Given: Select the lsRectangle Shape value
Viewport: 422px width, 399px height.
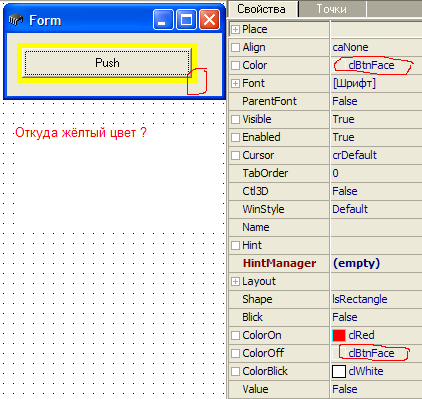Looking at the screenshot, I should [x=360, y=299].
